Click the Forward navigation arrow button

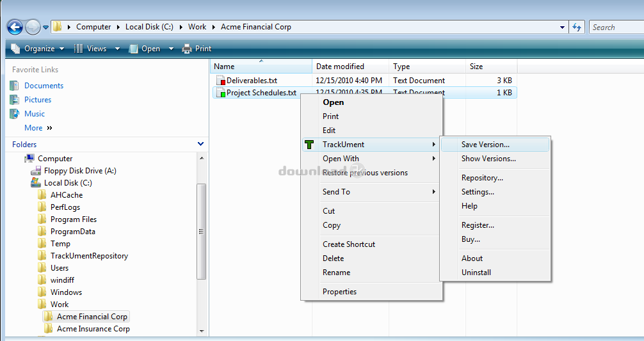click(33, 28)
